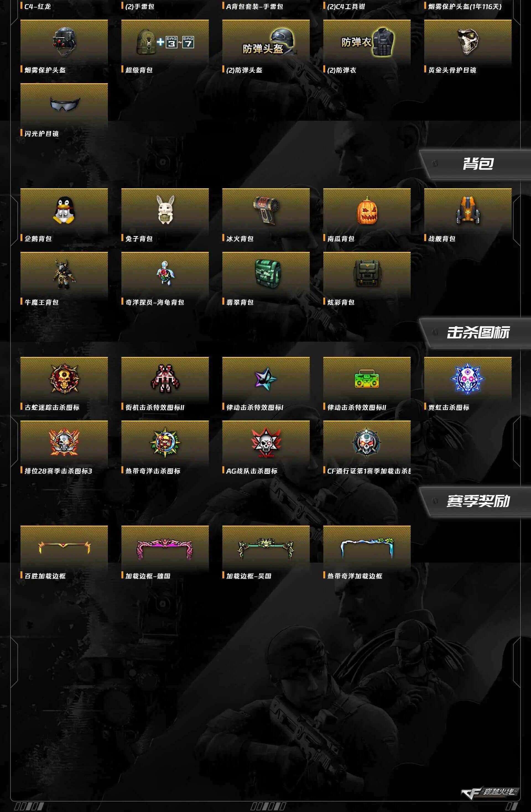This screenshot has height=812, width=531.
Task: Pick the AG战队 red skull kill icon
Action: [266, 443]
